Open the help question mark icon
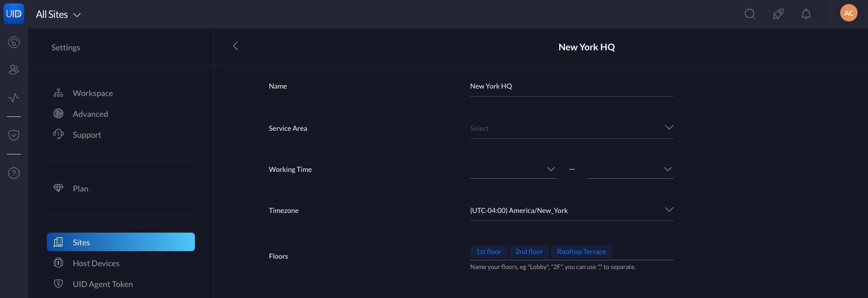 point(14,172)
